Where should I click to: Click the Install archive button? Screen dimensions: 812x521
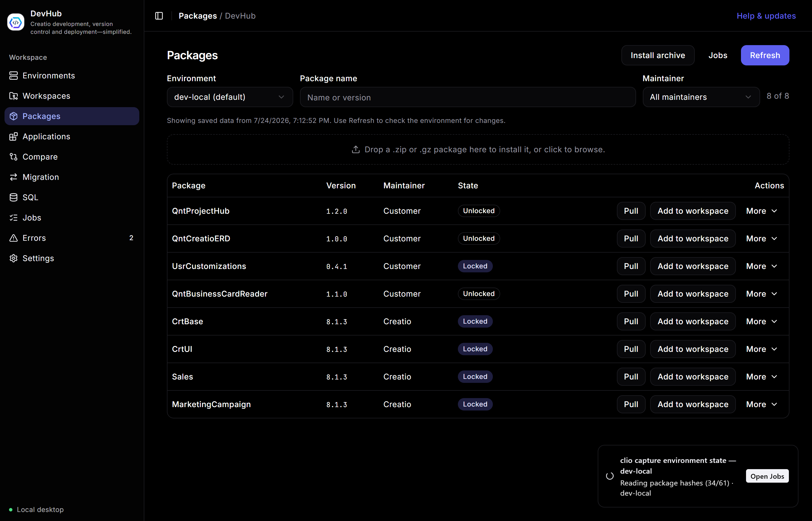(658, 55)
